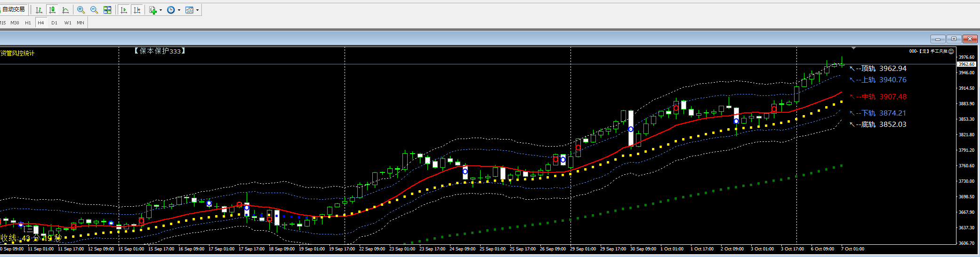Grab the toolbar drag handle grip
The width and height of the screenshot is (980, 257).
pos(31,10)
